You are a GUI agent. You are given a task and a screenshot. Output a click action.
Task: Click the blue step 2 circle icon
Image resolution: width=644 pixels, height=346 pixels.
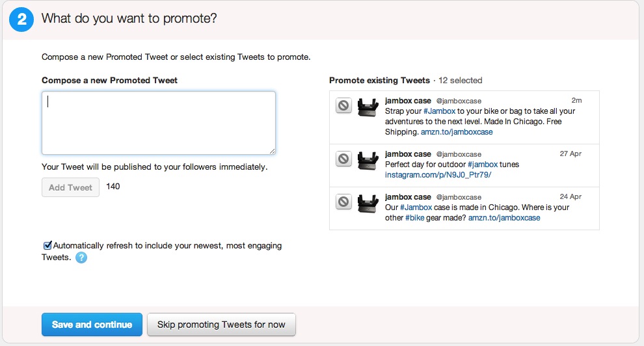coord(21,20)
